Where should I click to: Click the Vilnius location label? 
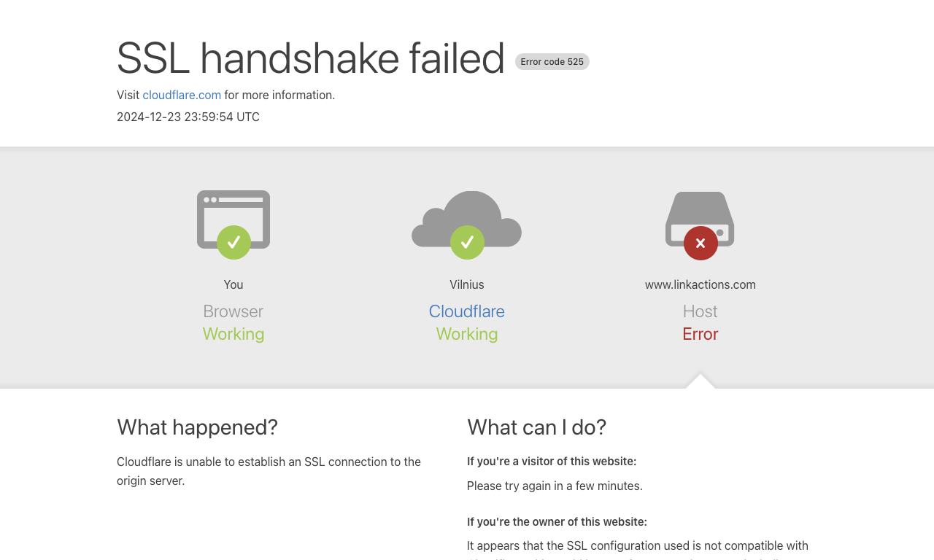(x=467, y=284)
